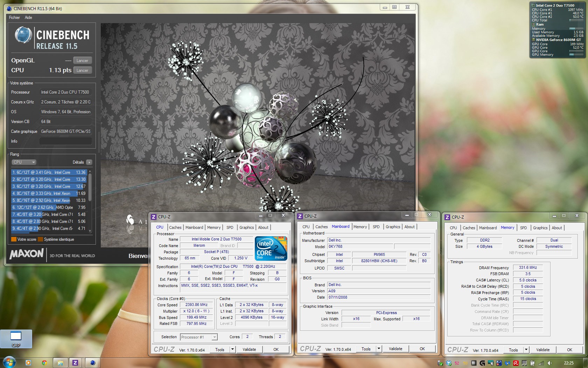This screenshot has width=588, height=368.
Task: Click the Memory size value 4 GBytes
Action: point(484,246)
